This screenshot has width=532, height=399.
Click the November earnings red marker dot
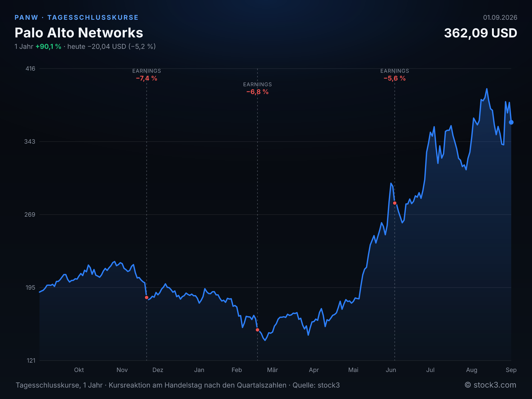pos(147,297)
